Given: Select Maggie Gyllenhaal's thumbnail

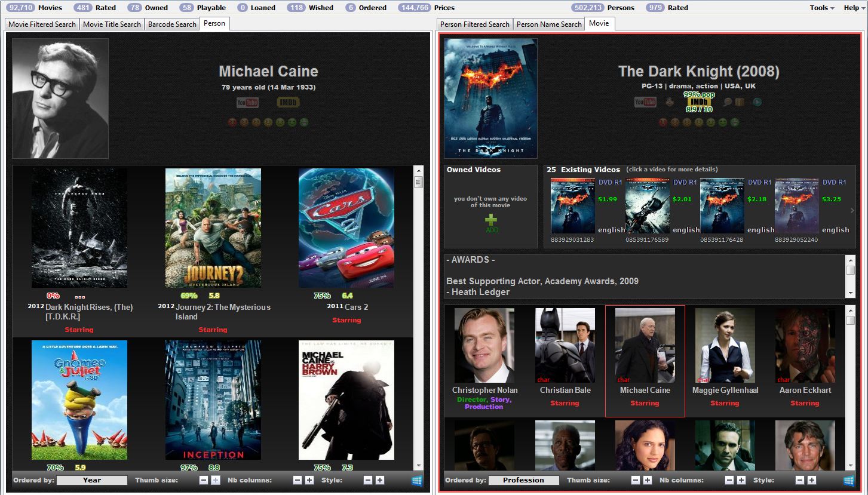Looking at the screenshot, I should pyautogui.click(x=725, y=345).
